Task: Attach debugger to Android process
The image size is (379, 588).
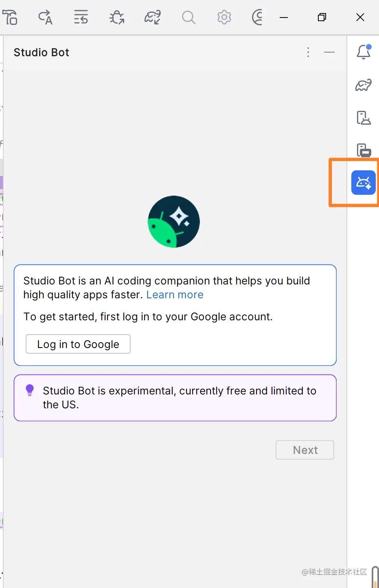Action: pyautogui.click(x=117, y=18)
